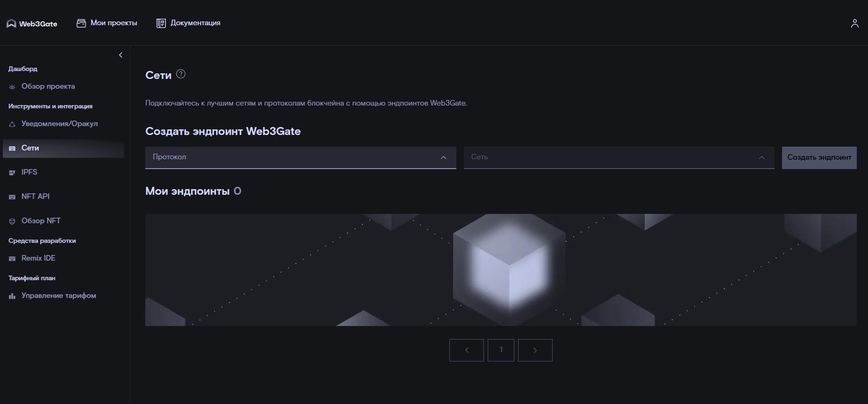868x404 pixels.
Task: Click the eye icon next to Обзор проекта
Action: pyautogui.click(x=12, y=87)
